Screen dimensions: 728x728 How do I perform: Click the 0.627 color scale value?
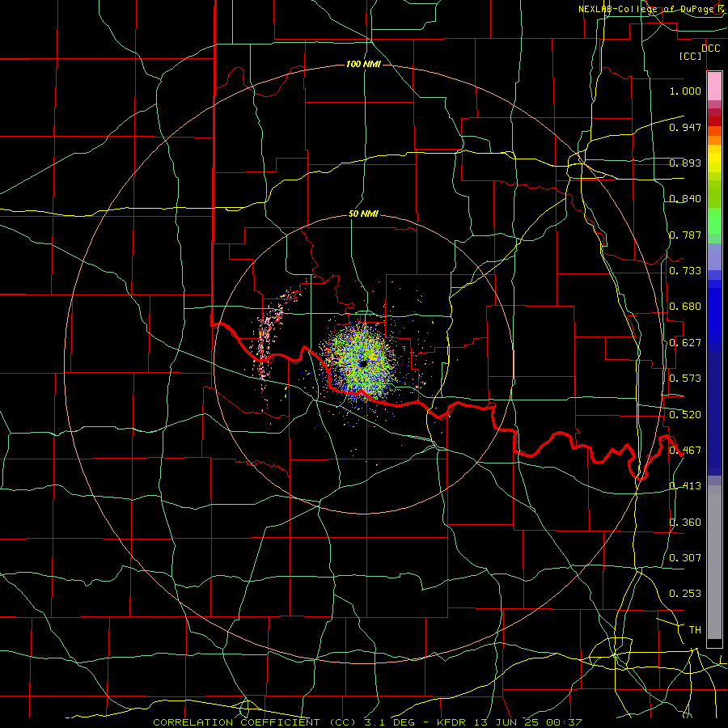(685, 343)
